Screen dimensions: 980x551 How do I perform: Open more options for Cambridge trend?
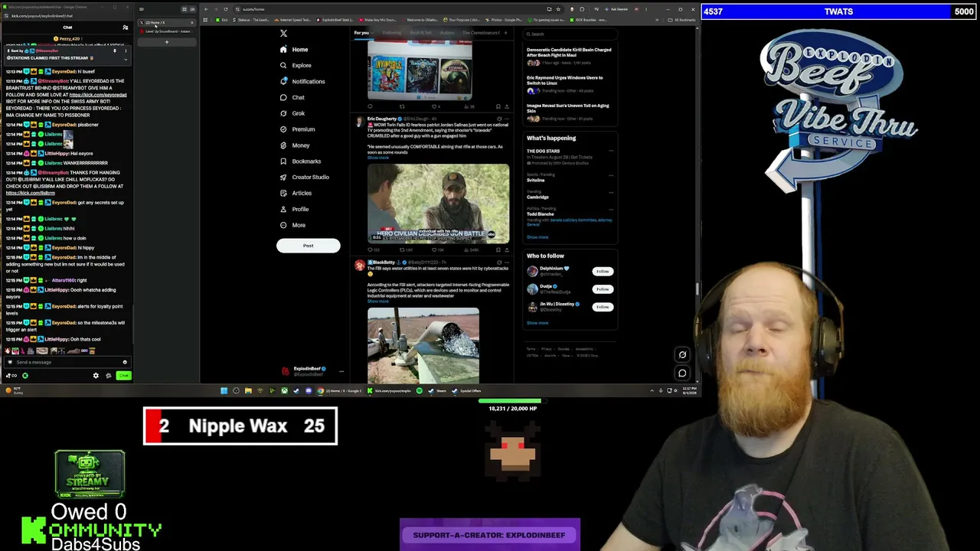point(611,193)
